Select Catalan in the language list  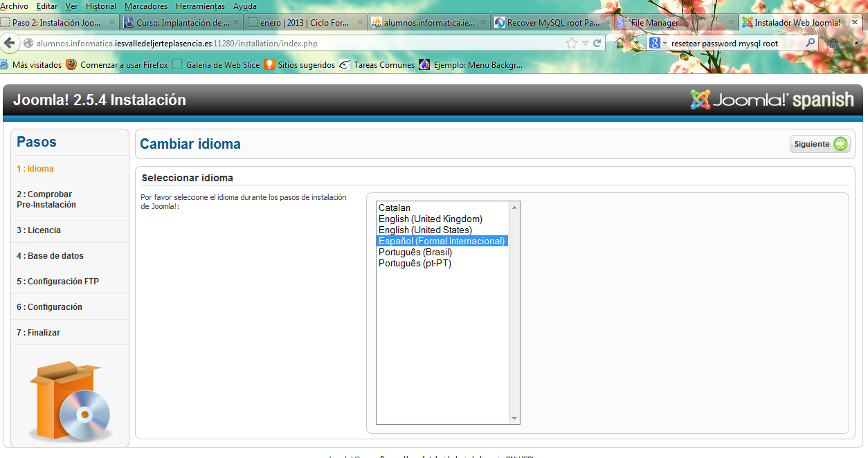(395, 208)
